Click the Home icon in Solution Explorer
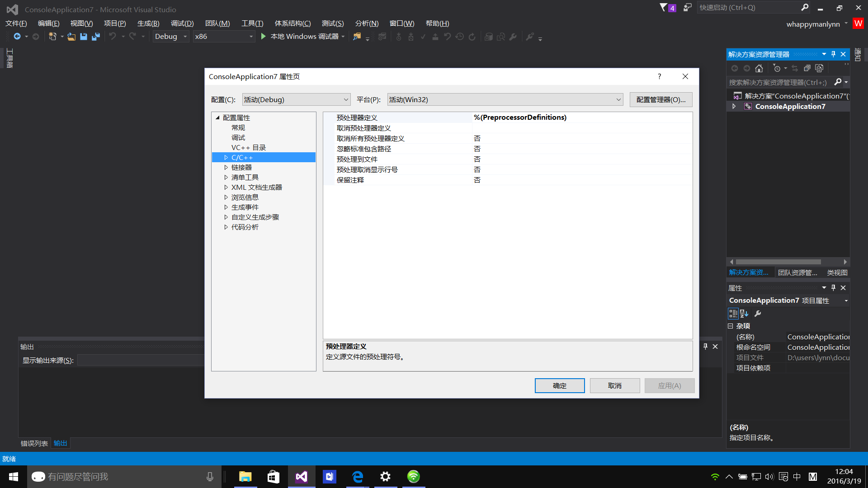This screenshot has height=488, width=868. point(759,68)
